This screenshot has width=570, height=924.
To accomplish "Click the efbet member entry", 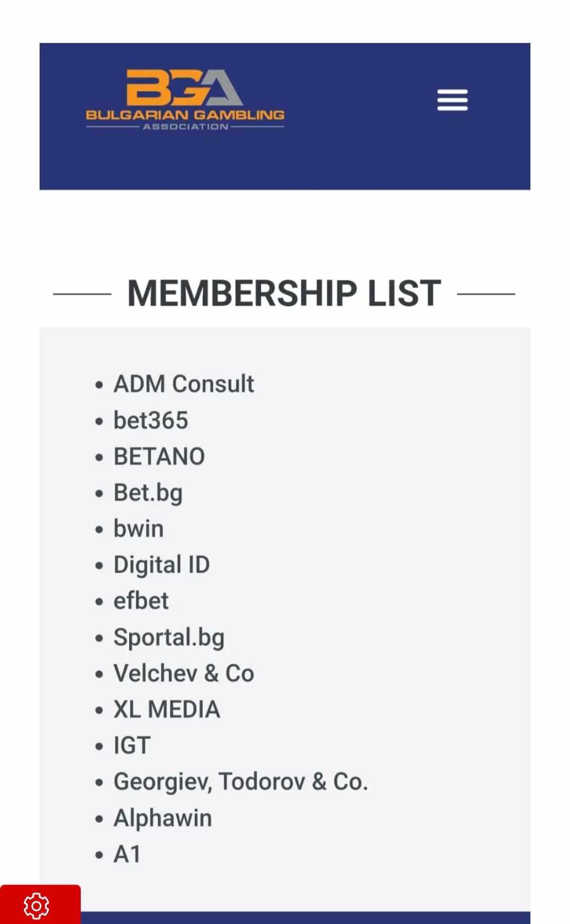I will 140,600.
